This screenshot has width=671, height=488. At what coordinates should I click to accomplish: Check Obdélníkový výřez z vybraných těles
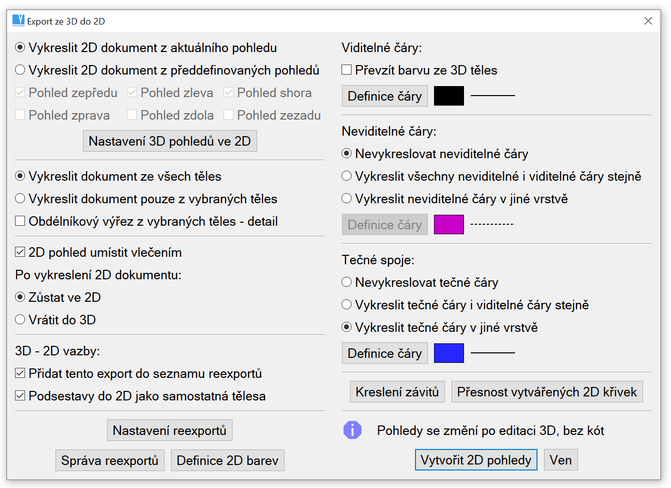pyautogui.click(x=22, y=221)
